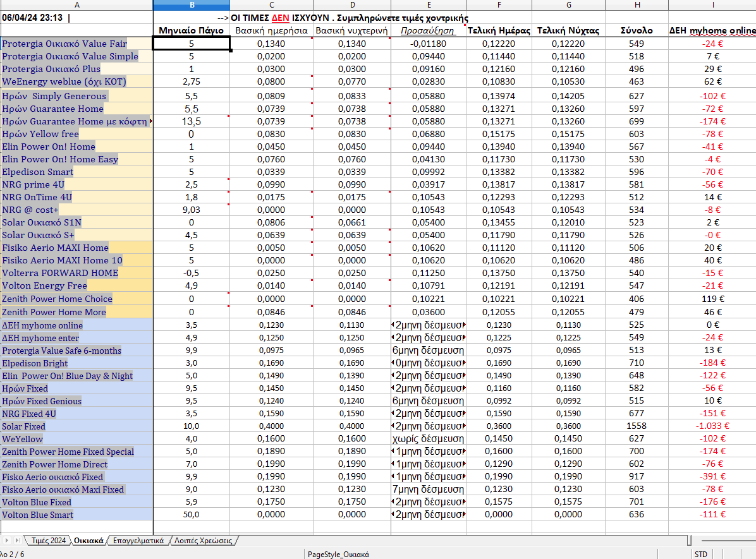Select the -1.033 € cell in column I
Image resolution: width=756 pixels, height=559 pixels.
pos(712,426)
